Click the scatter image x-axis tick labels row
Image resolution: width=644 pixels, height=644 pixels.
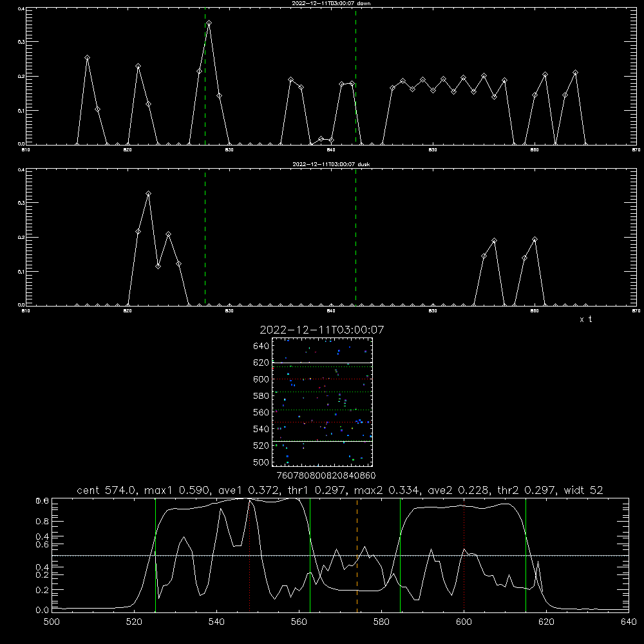(326, 475)
